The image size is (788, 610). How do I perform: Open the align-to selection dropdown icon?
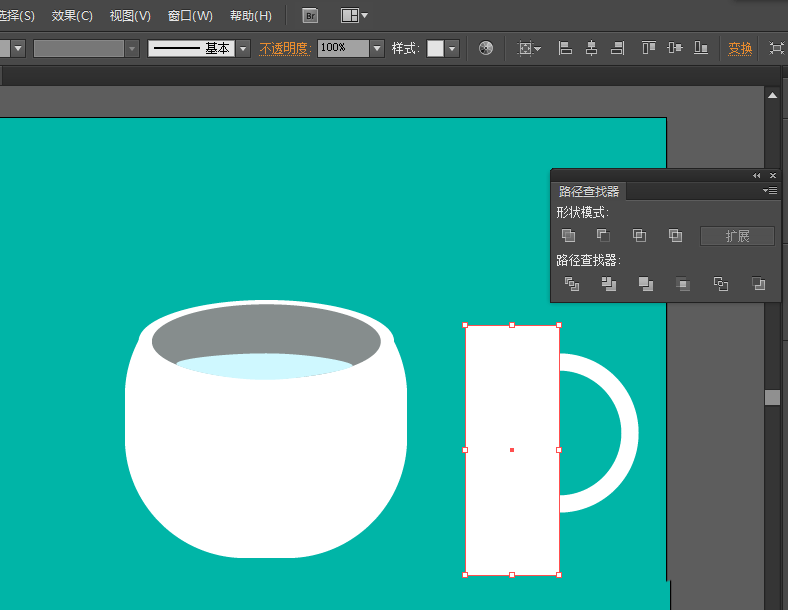click(x=529, y=48)
